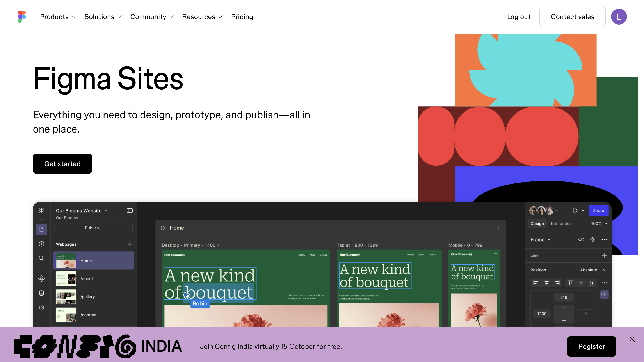This screenshot has height=362, width=644.
Task: Click the align top icon
Action: click(570, 283)
